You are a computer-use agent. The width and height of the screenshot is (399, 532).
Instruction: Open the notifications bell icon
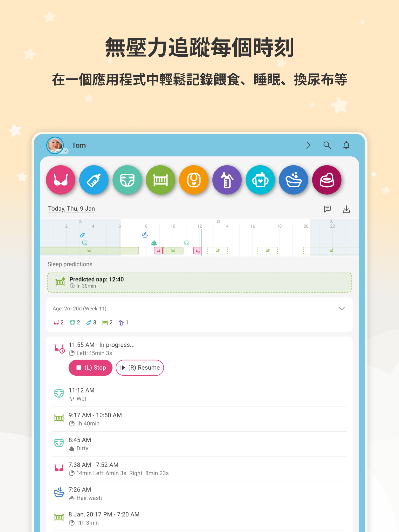click(346, 145)
